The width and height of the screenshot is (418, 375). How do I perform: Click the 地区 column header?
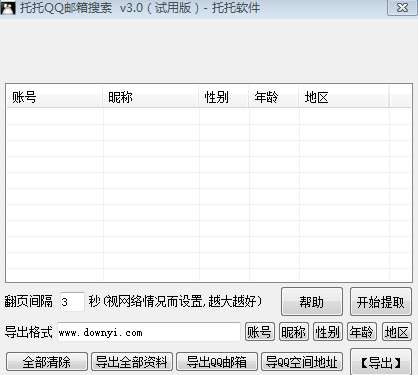click(344, 98)
